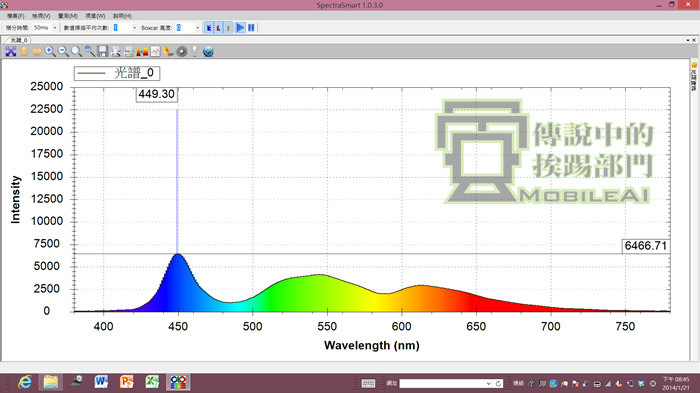The height and width of the screenshot is (393, 700).
Task: Pause acquisition with the pause button
Action: tap(251, 28)
